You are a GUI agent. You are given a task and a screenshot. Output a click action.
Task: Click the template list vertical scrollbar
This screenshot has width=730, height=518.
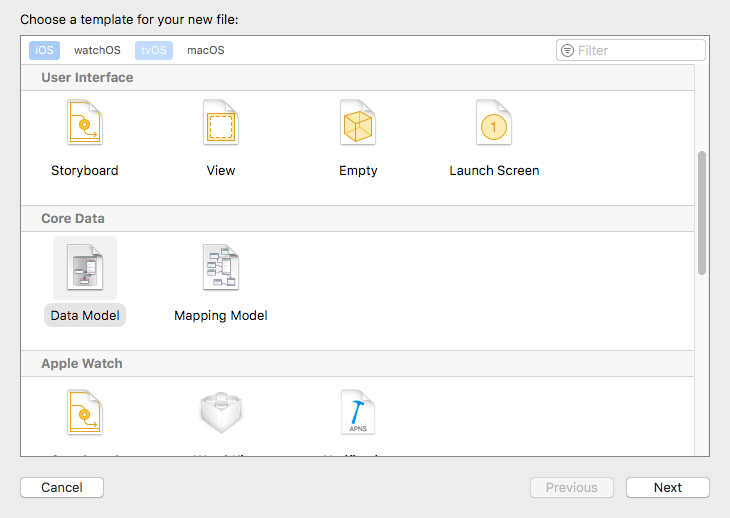coord(702,212)
